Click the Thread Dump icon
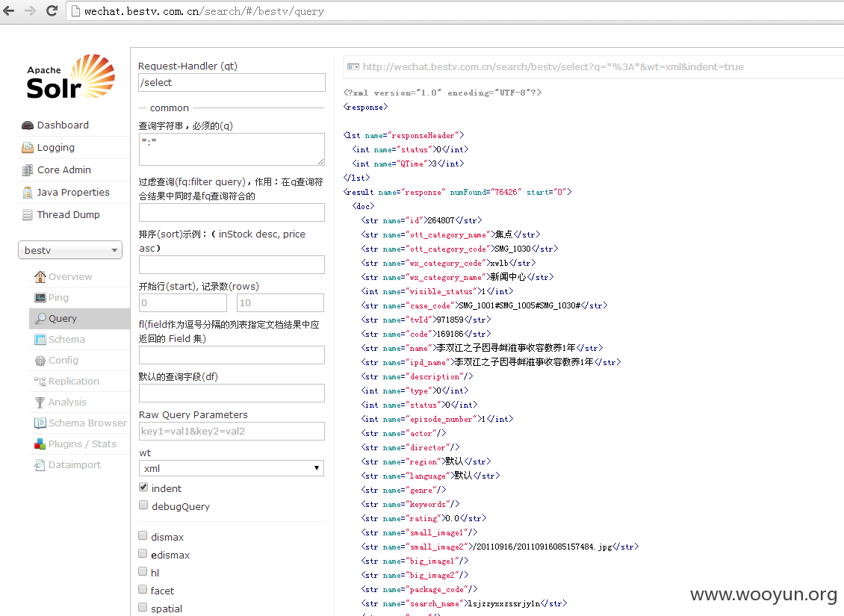The height and width of the screenshot is (616, 844). tap(28, 214)
